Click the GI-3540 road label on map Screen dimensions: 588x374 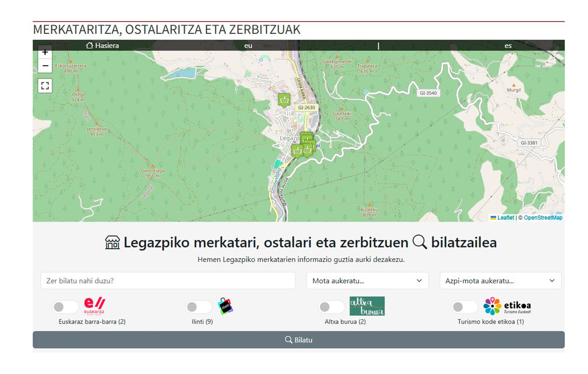[428, 93]
